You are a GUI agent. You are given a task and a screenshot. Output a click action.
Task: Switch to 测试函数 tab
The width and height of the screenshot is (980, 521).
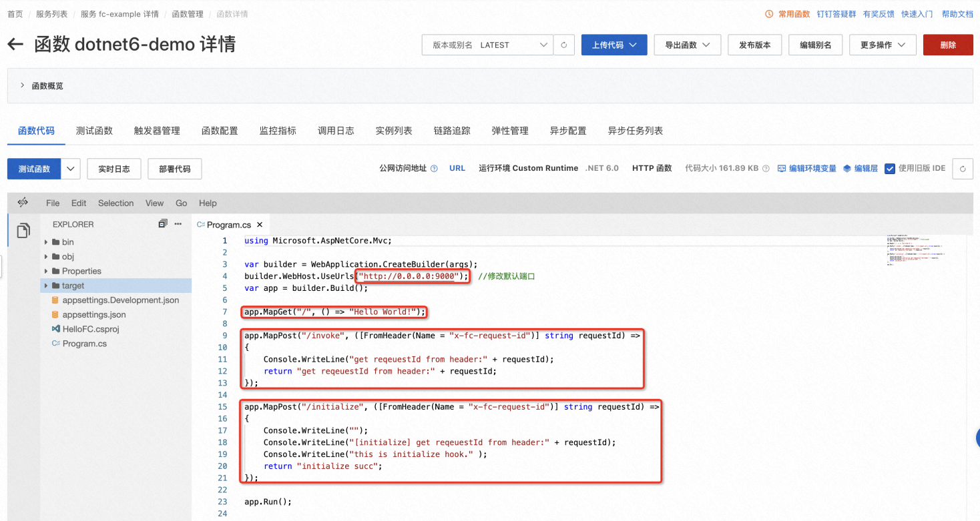click(x=94, y=131)
